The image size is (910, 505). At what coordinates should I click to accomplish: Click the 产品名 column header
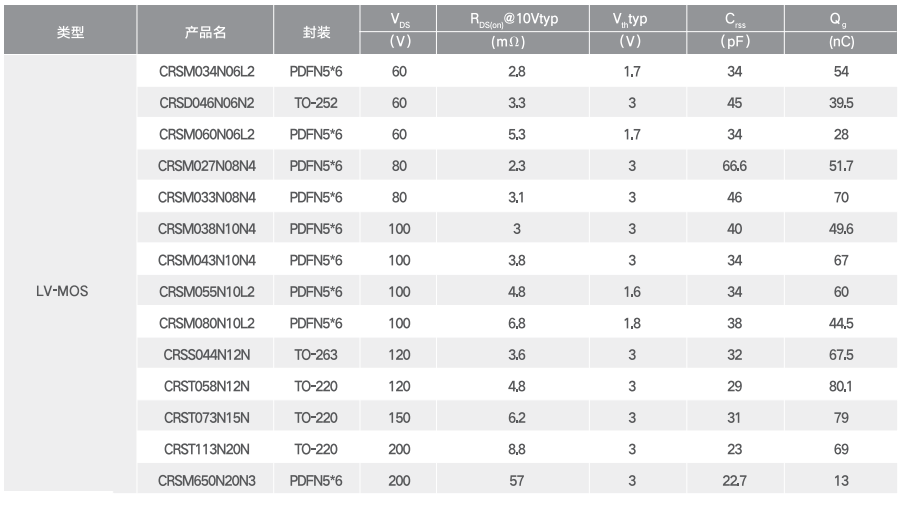coord(205,33)
